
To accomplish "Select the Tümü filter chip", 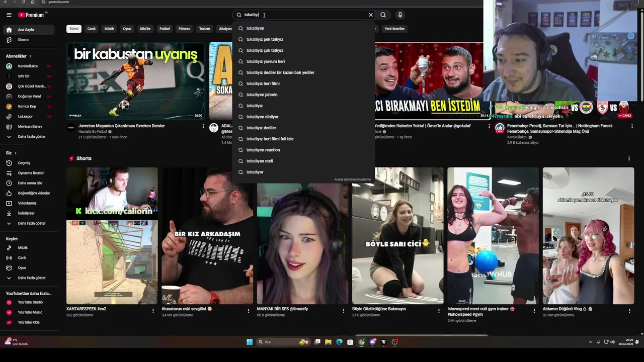I will pyautogui.click(x=74, y=29).
